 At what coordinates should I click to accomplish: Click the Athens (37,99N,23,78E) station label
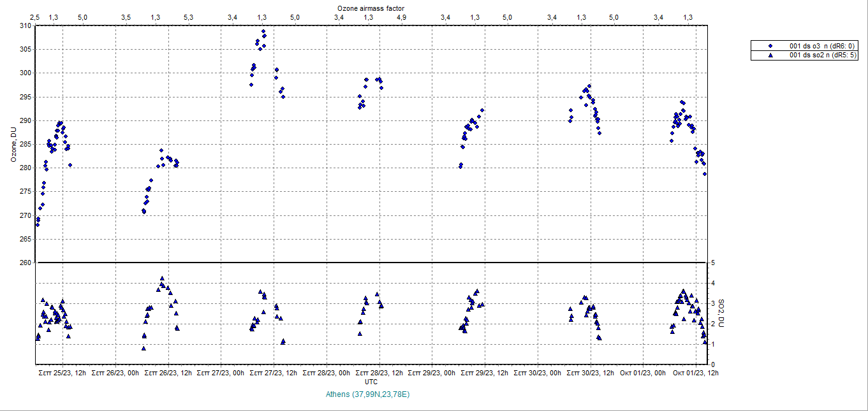pos(367,394)
